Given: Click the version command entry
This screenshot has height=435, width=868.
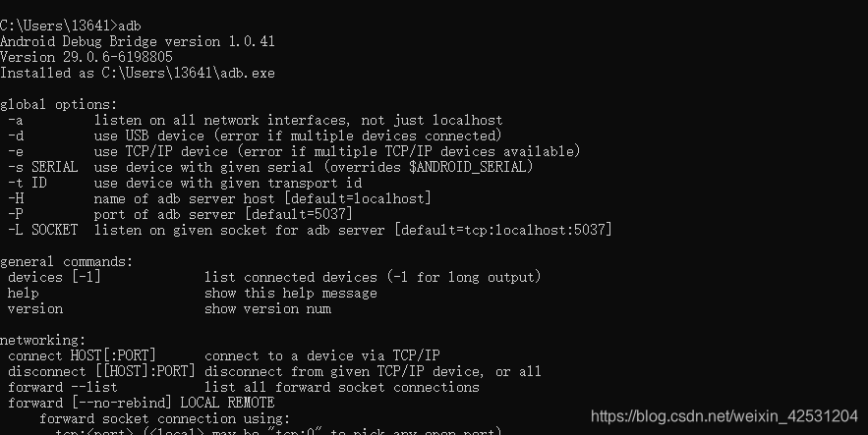Looking at the screenshot, I should coord(35,309).
